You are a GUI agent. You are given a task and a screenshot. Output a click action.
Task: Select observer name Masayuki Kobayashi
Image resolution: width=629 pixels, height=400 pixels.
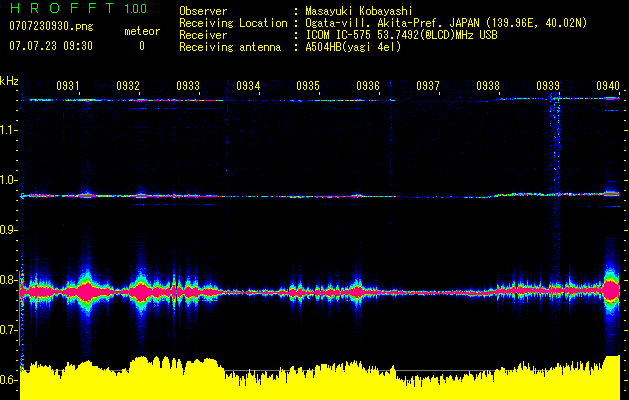pyautogui.click(x=359, y=11)
